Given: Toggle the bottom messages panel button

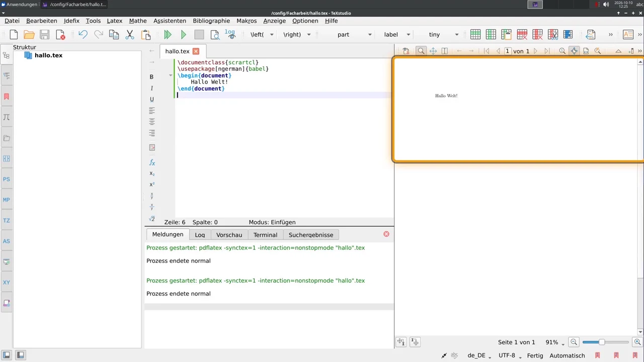Looking at the screenshot, I should (x=20, y=355).
